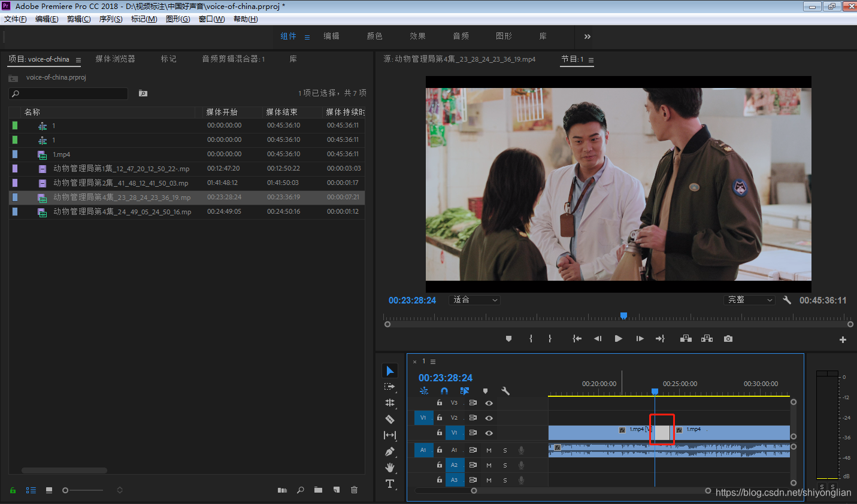Open program monitor settings wrench
This screenshot has width=857, height=504.
[x=787, y=300]
